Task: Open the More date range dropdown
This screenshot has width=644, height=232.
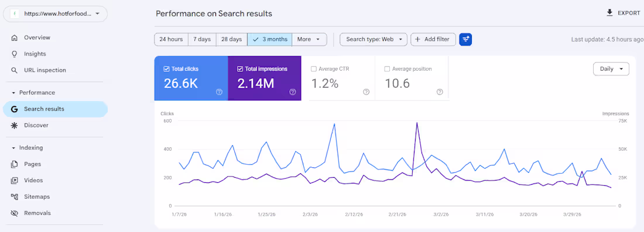Action: (309, 39)
